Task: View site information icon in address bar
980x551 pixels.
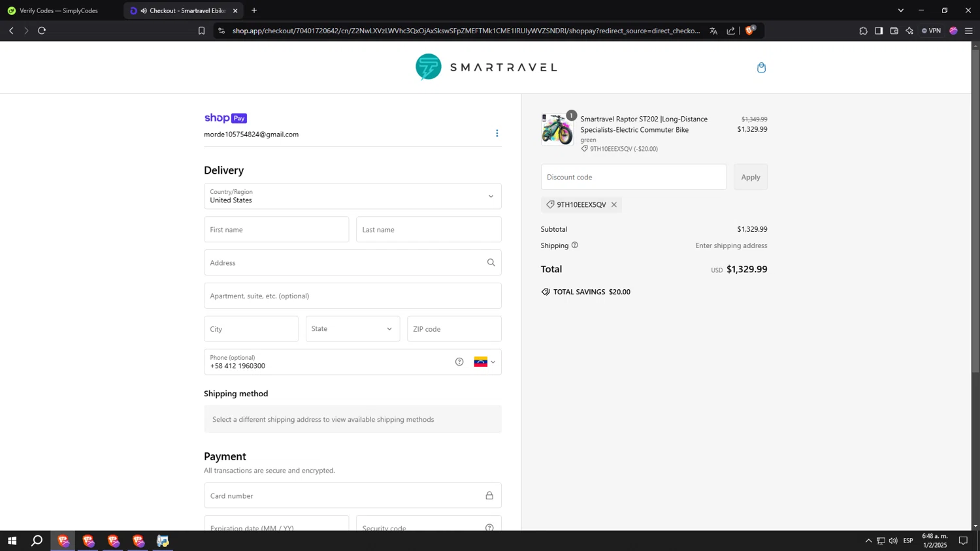Action: click(x=221, y=31)
